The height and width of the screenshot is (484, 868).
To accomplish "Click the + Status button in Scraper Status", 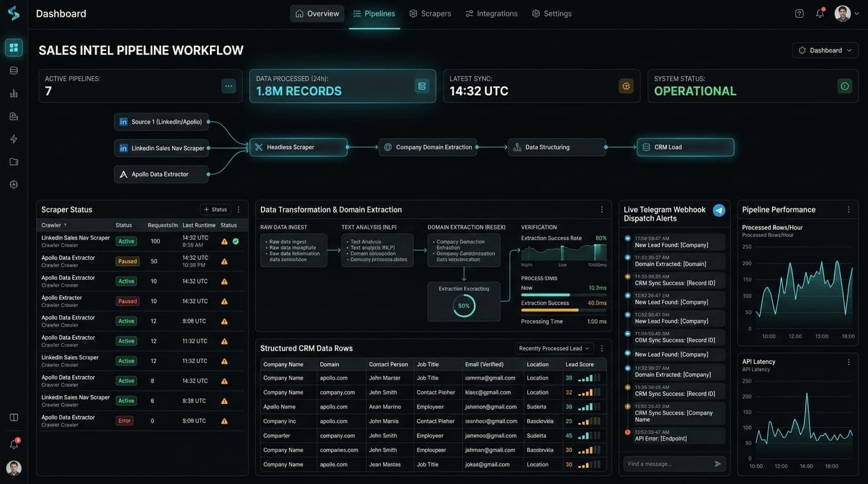I will (215, 210).
